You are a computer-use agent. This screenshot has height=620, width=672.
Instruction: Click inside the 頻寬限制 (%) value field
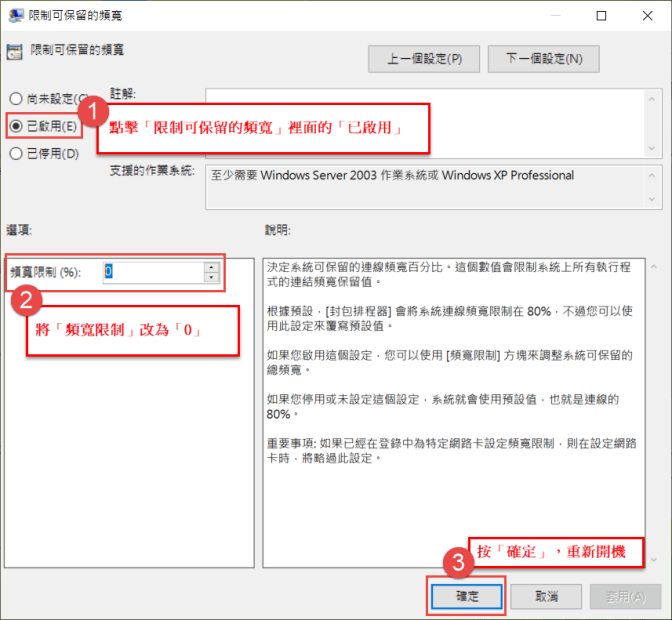tap(150, 271)
